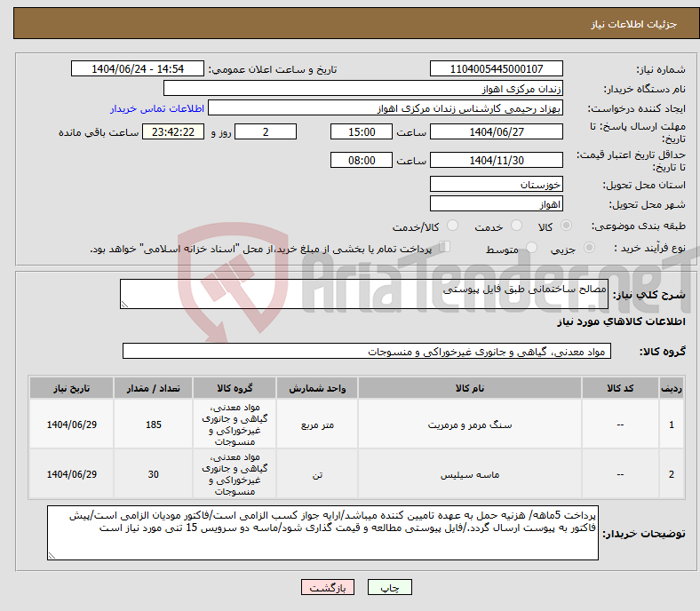Click the شماره نیاز field 1104005445000107
The height and width of the screenshot is (611, 700).
497,68
